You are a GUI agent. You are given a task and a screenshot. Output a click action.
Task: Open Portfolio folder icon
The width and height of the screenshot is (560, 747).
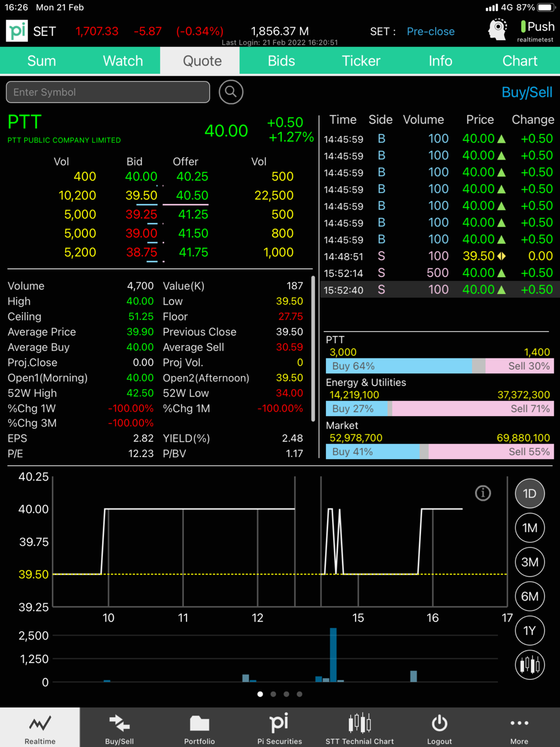tap(199, 723)
